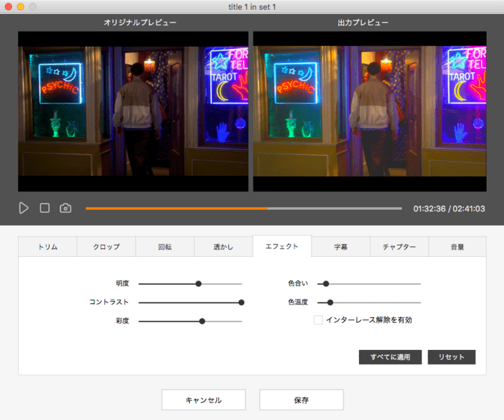
Task: Click the 保存 button
Action: tap(302, 400)
